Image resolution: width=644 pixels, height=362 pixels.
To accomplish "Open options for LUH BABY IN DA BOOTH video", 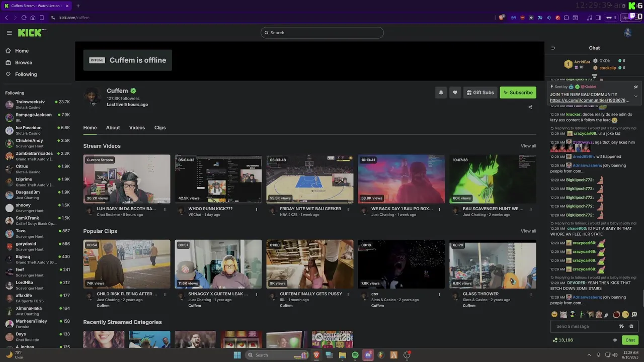I will pos(165,209).
